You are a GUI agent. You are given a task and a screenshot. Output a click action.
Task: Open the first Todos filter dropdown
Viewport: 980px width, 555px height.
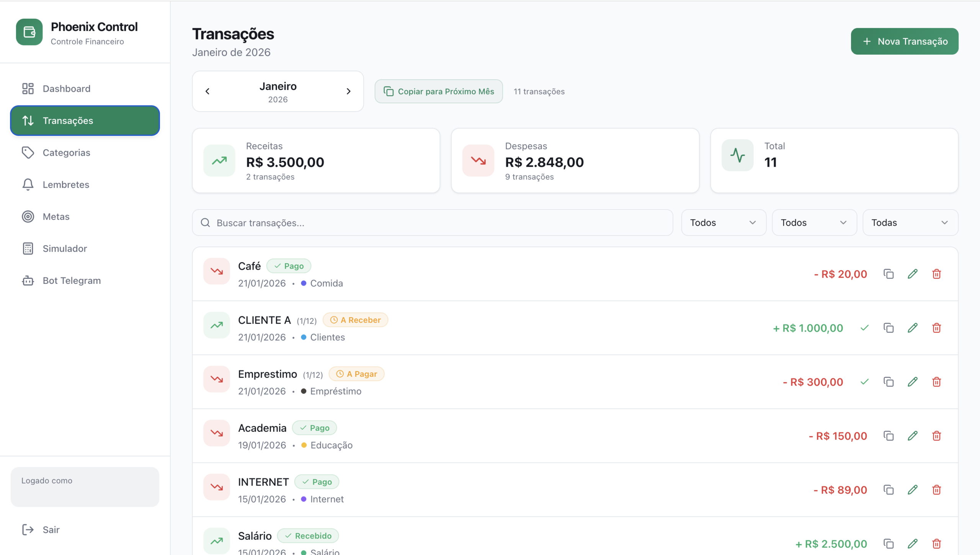pyautogui.click(x=724, y=223)
